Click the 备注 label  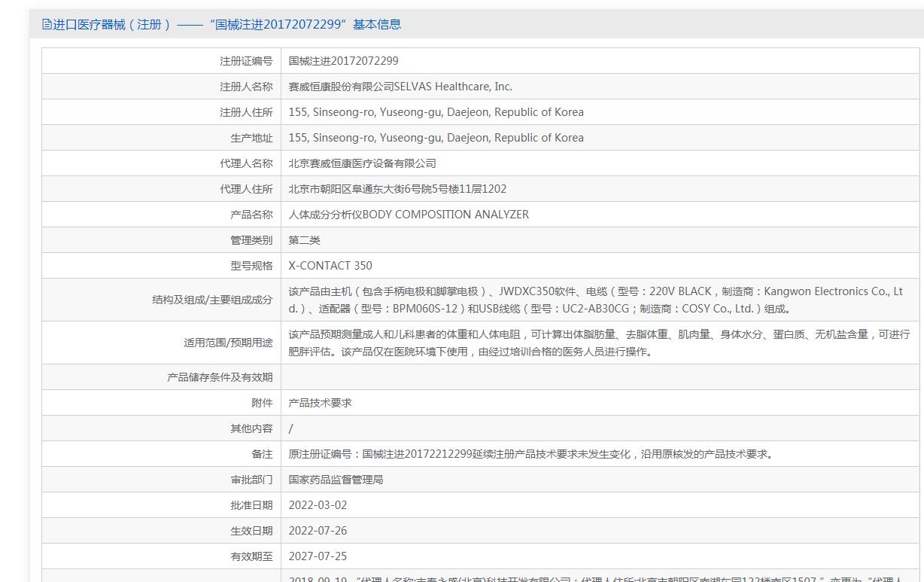262,454
